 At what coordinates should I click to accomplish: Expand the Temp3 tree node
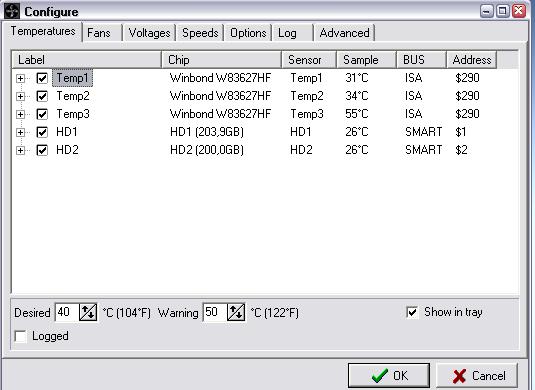click(20, 114)
